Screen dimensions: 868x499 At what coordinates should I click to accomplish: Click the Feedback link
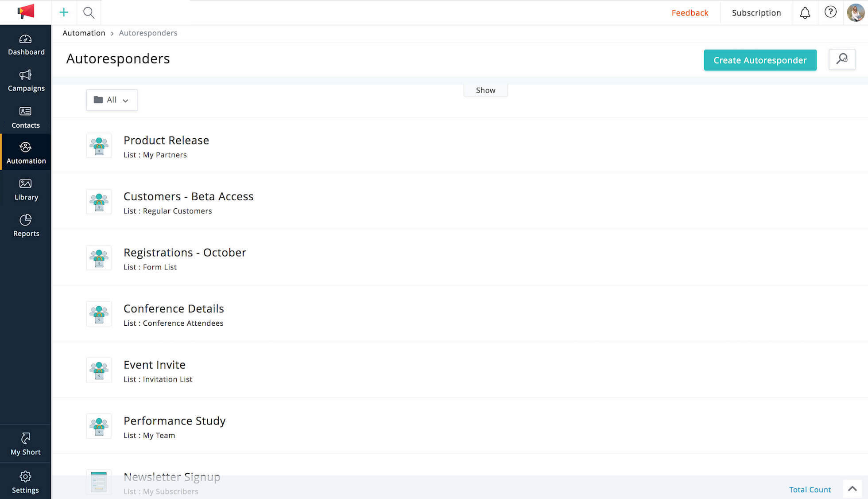(690, 13)
